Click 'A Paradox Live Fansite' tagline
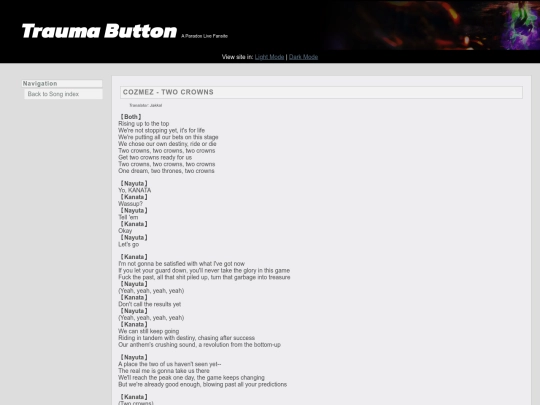 pos(205,36)
